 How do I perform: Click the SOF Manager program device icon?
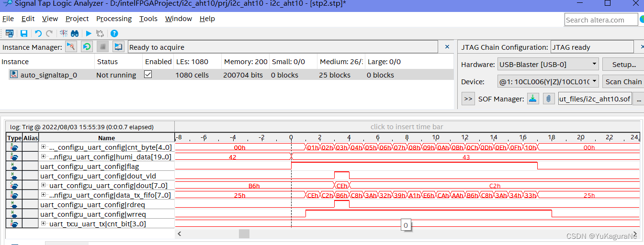point(532,99)
